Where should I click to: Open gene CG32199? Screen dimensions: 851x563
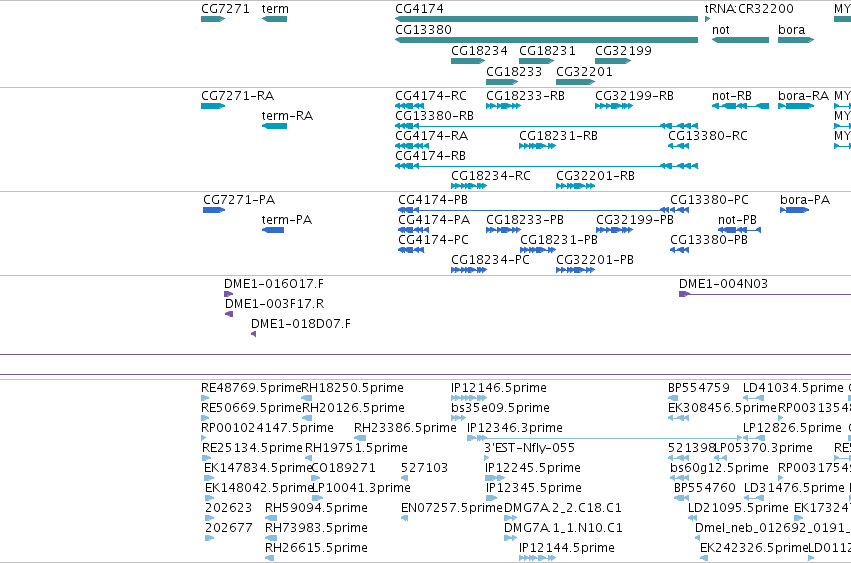pyautogui.click(x=613, y=61)
